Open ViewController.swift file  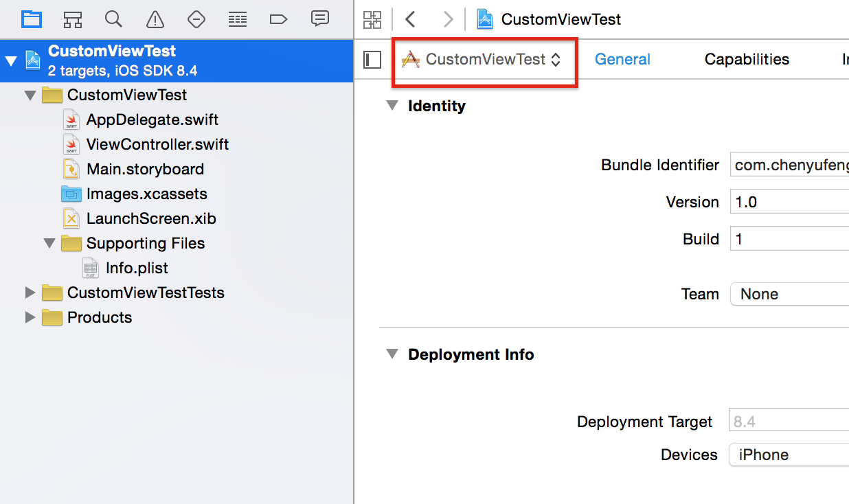pyautogui.click(x=157, y=144)
